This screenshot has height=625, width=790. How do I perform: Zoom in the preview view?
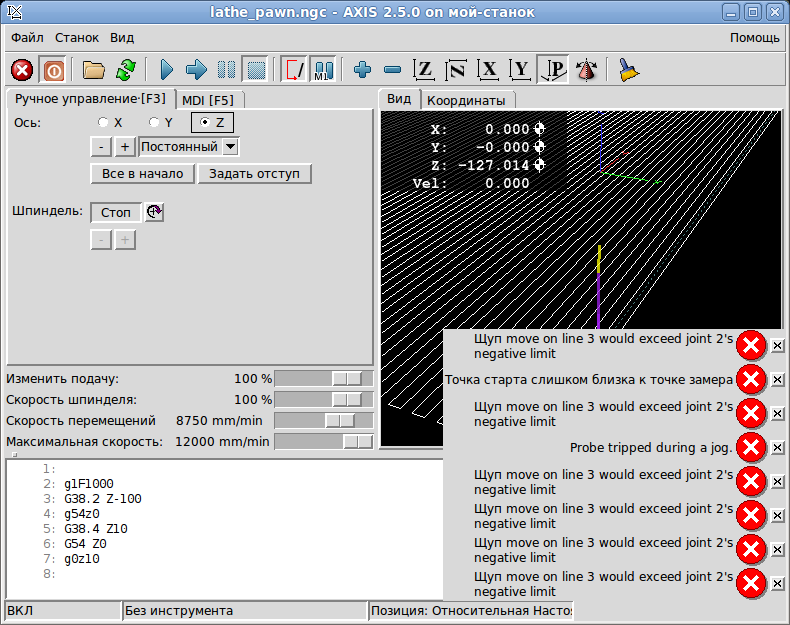363,70
